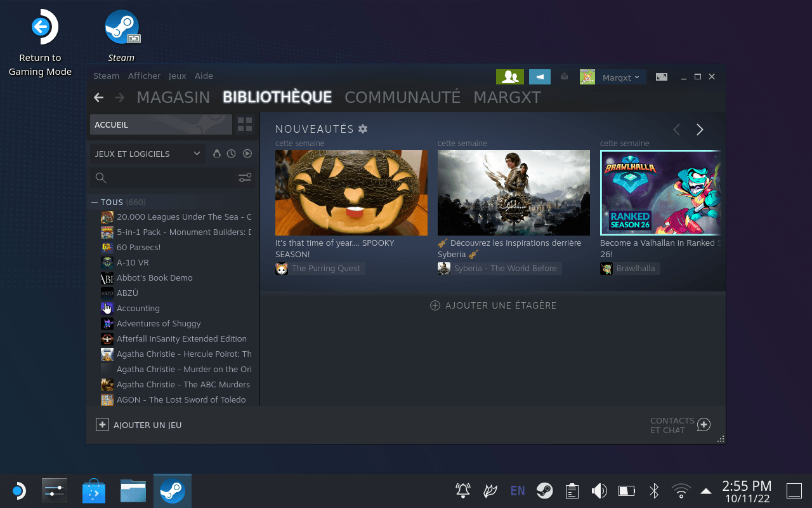Screen dimensions: 812x508
Task: Go forward with the right arrow
Action: [119, 97]
